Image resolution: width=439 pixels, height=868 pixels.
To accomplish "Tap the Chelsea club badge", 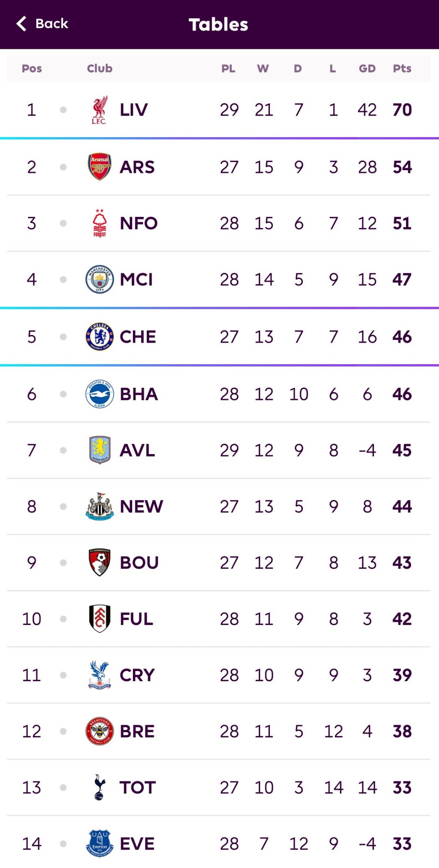I will pyautogui.click(x=100, y=337).
